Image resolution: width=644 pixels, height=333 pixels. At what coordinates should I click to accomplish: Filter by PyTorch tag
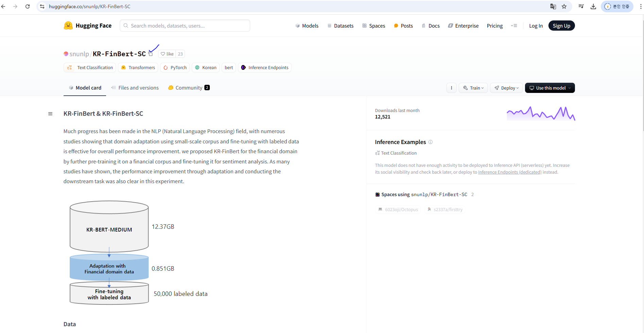[x=175, y=67]
